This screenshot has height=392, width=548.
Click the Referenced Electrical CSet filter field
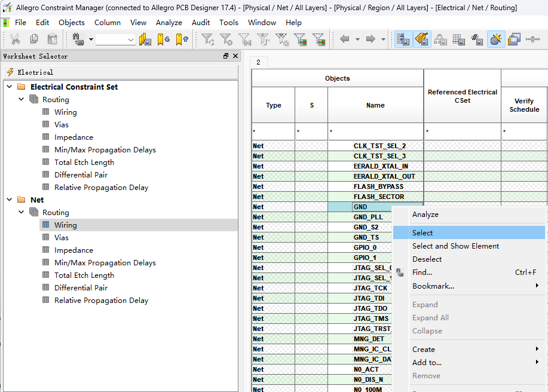pos(463,131)
